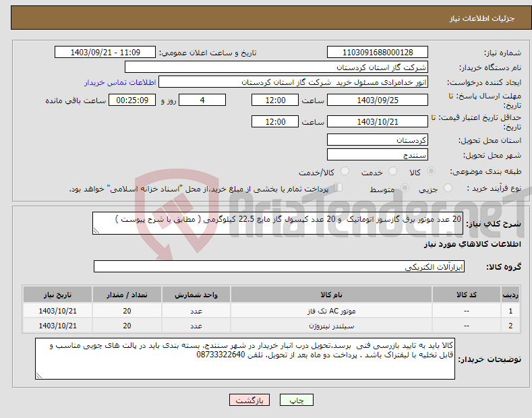Click the item name سیلندر نیتروژن

(x=331, y=326)
